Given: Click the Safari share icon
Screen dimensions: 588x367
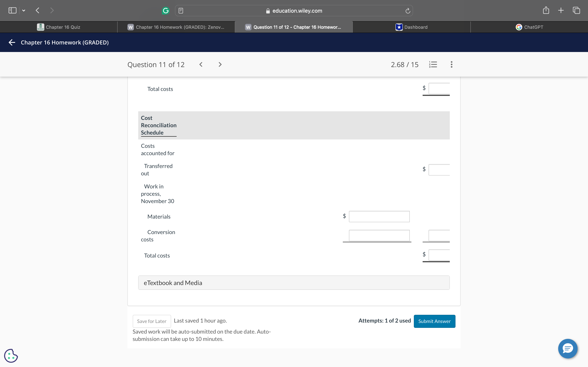Looking at the screenshot, I should coord(546,10).
